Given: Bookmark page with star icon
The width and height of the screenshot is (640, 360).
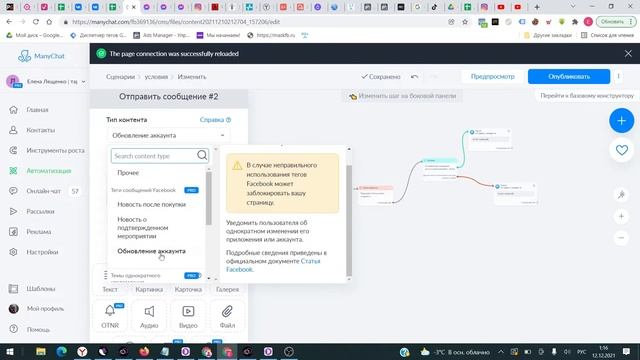Looking at the screenshot, I should point(465,22).
